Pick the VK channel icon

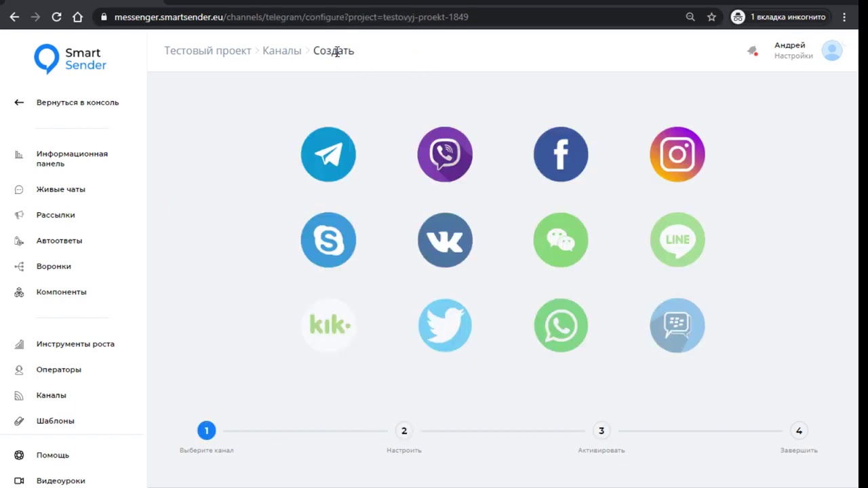point(445,240)
